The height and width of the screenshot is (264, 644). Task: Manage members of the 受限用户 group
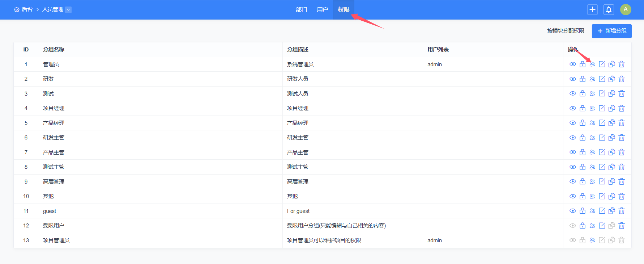592,226
